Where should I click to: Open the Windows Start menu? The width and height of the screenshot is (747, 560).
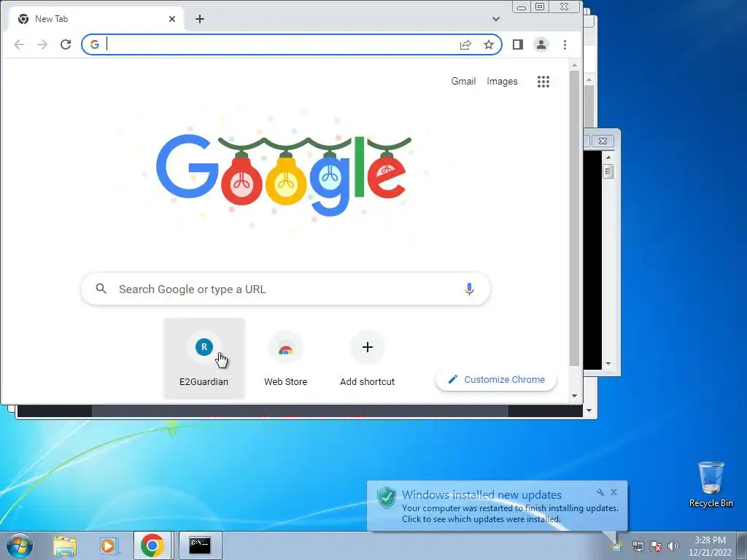(x=19, y=545)
